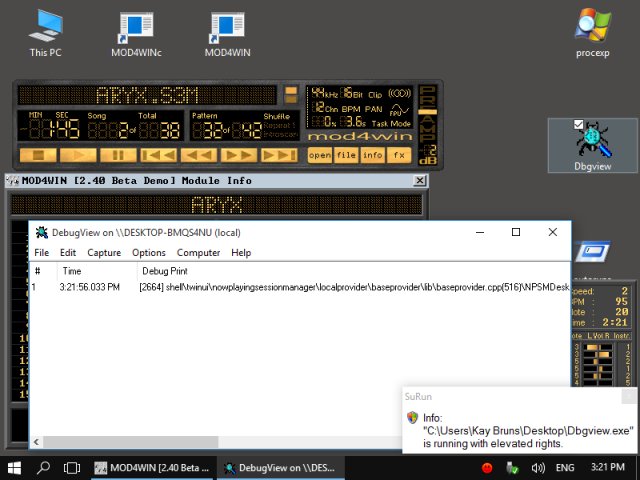Image resolution: width=640 pixels, height=480 pixels.
Task: Select the This PC desktop icon
Action: [x=45, y=33]
